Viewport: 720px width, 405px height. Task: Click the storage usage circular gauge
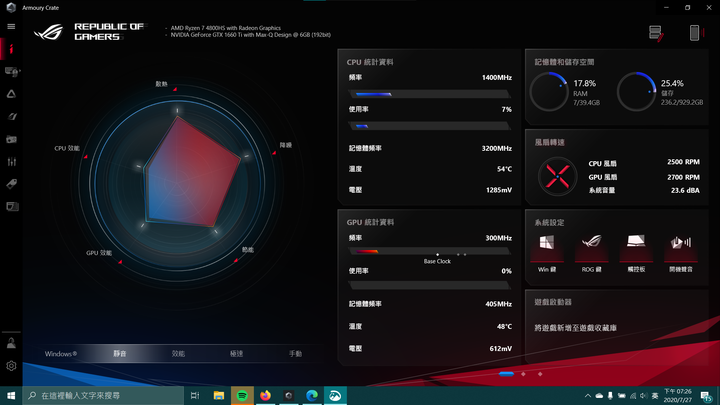[x=636, y=91]
